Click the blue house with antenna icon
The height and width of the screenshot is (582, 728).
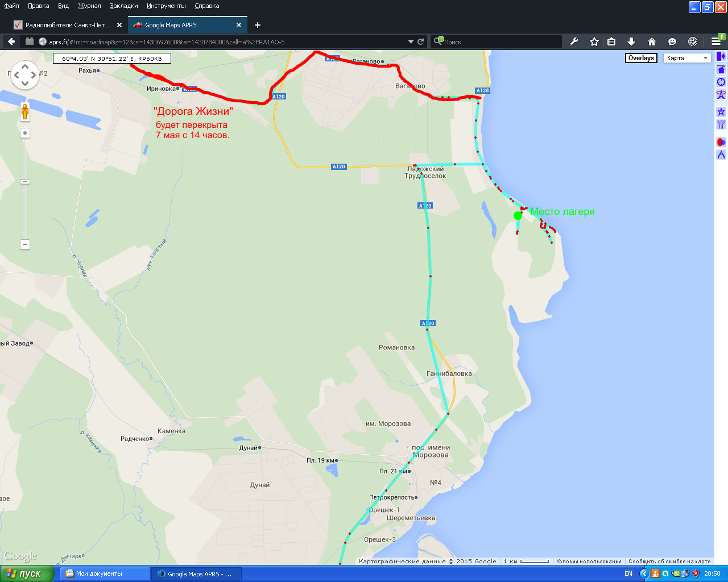tap(721, 69)
